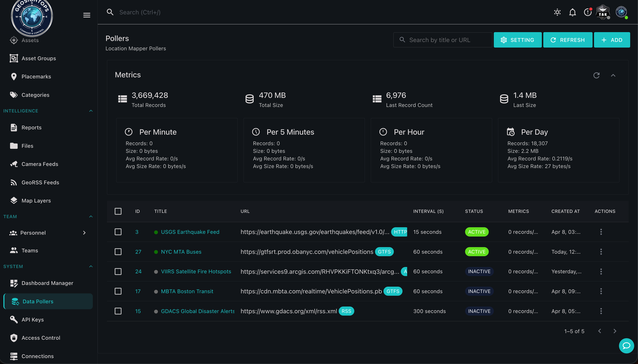Image resolution: width=638 pixels, height=364 pixels.
Task: Click the TAK badge icon
Action: [x=603, y=12]
